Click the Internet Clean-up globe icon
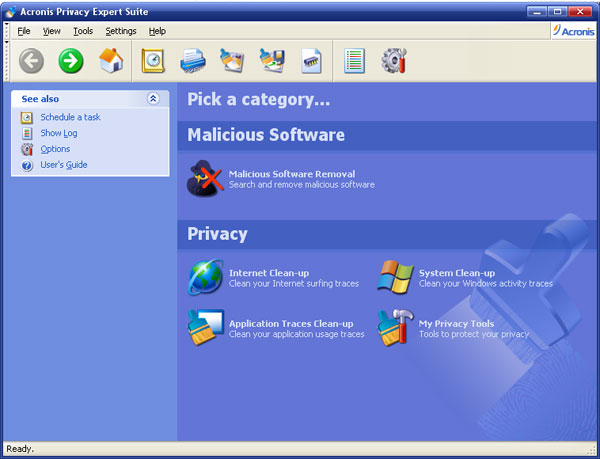600x459 pixels. [205, 277]
